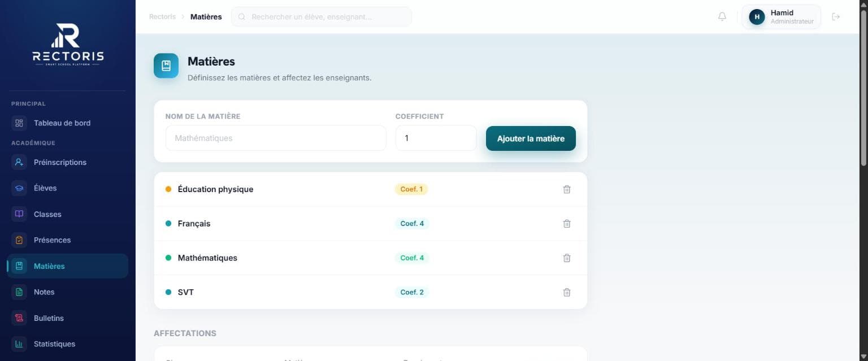
Task: Delete the Français subject
Action: 567,224
